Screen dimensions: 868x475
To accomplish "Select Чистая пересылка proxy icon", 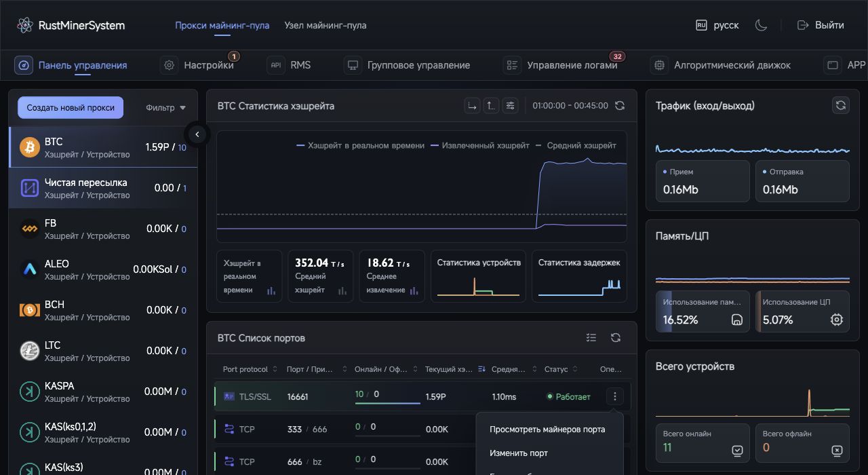I will click(30, 188).
